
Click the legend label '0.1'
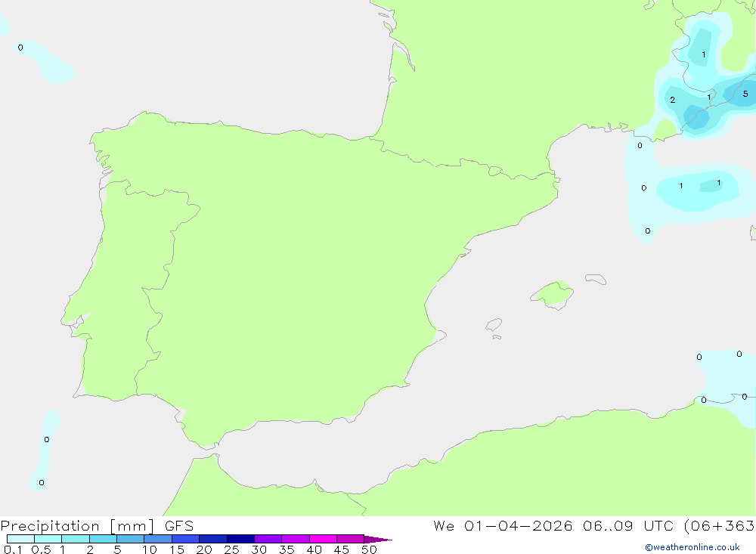tap(13, 549)
